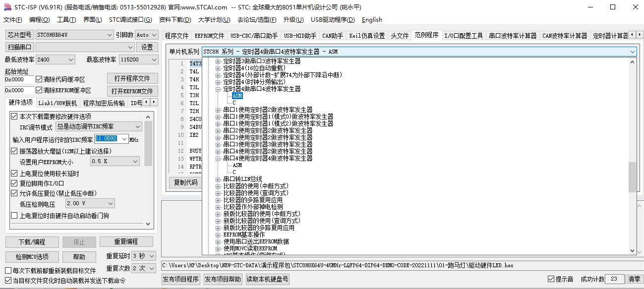Toggle 振荡器放大增益 checkbox
Viewport: 644px width, 289px height.
point(14,151)
